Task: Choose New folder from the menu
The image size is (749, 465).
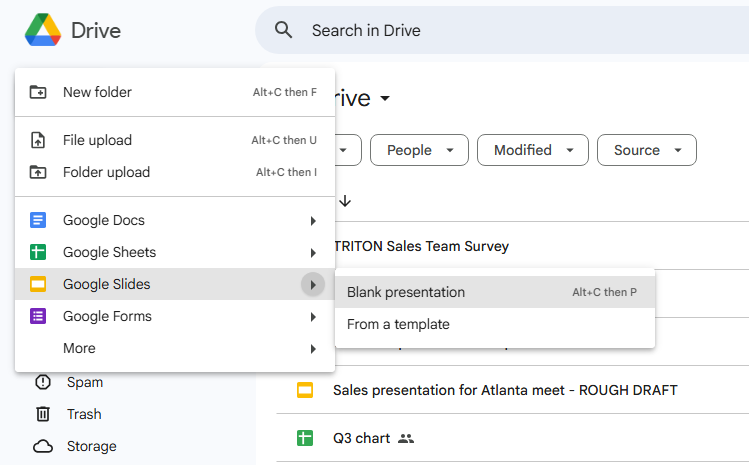Action: click(175, 92)
